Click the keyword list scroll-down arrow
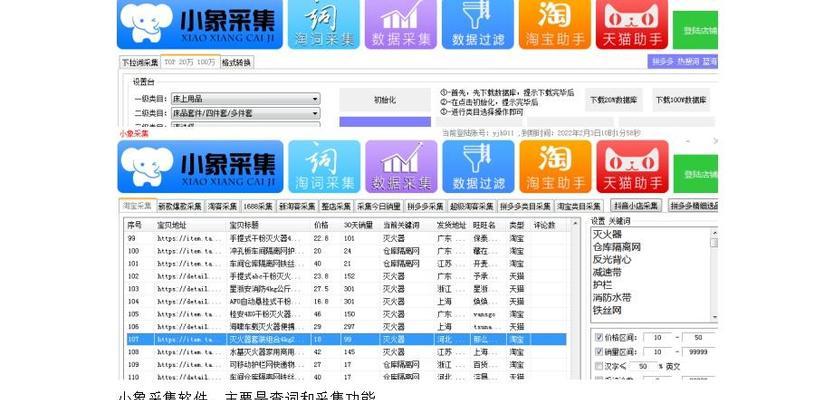814x400 pixels. 714,317
